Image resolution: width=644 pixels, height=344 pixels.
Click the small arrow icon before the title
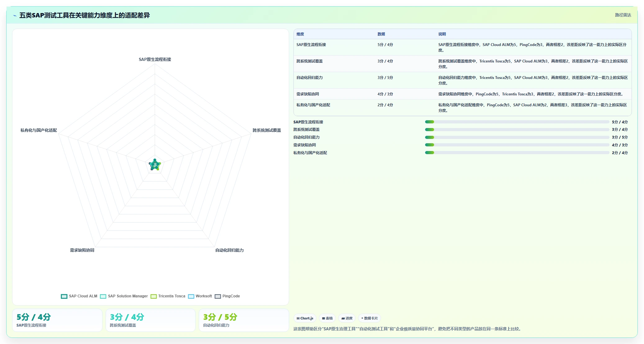coord(15,16)
